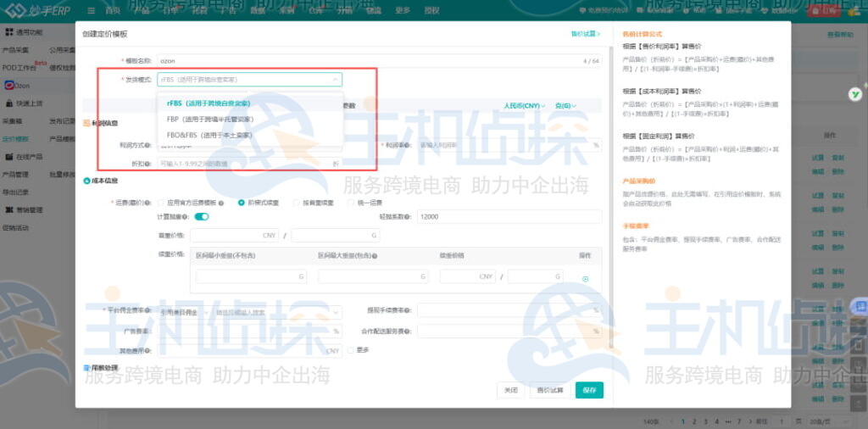Click the 广告费率 input field
The width and height of the screenshot is (868, 429).
point(250,331)
